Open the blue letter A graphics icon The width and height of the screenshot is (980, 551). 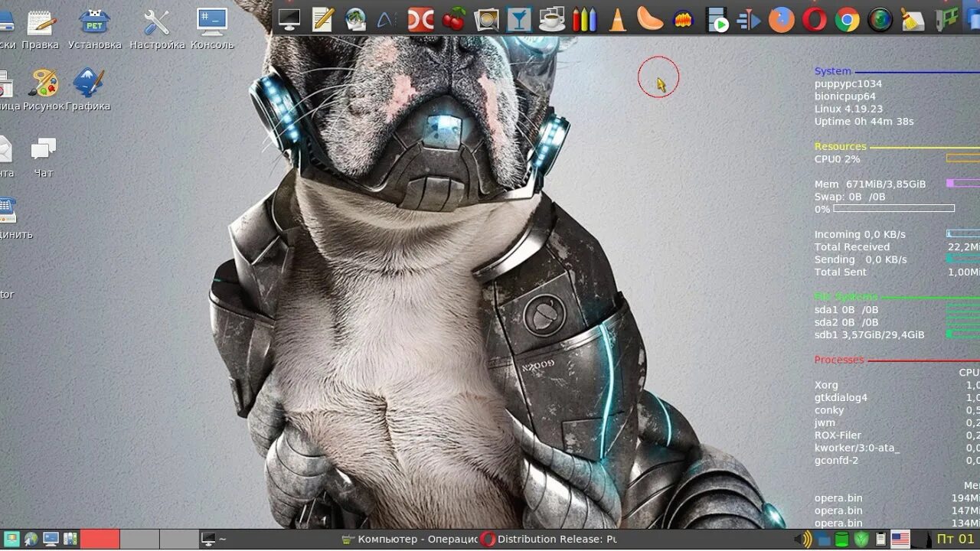pos(387,19)
